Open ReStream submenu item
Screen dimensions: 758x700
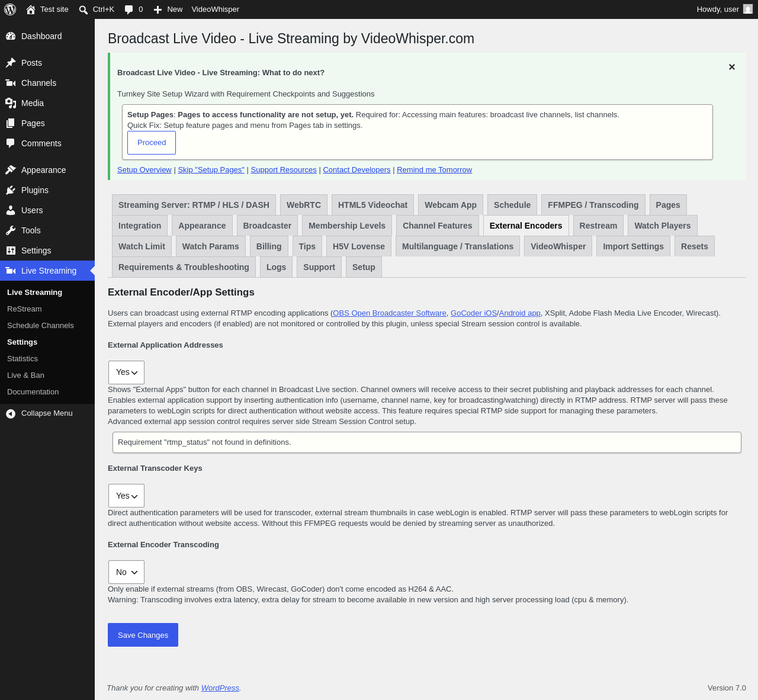(24, 309)
